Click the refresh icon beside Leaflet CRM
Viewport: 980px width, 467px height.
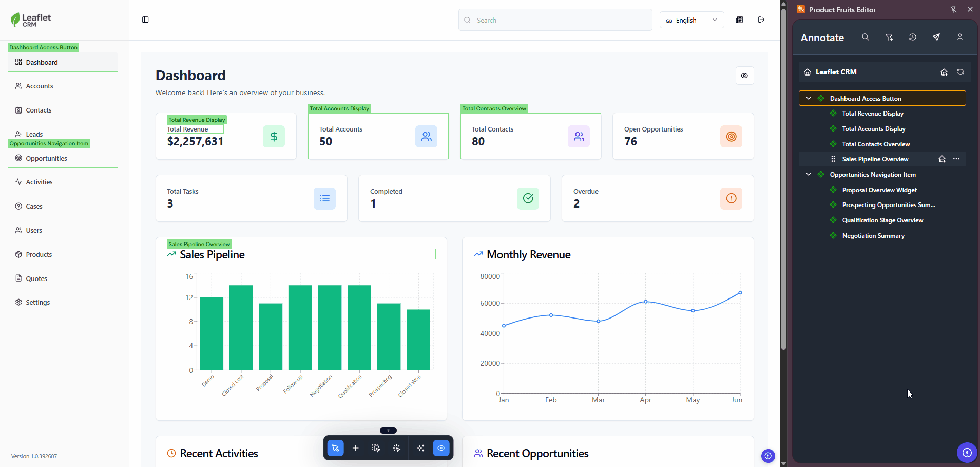coord(960,72)
